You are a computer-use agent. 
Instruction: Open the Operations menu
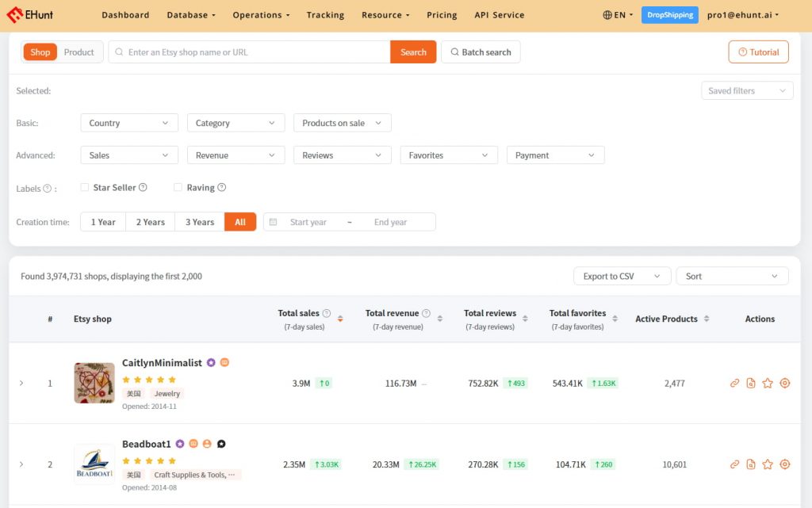[x=261, y=15]
